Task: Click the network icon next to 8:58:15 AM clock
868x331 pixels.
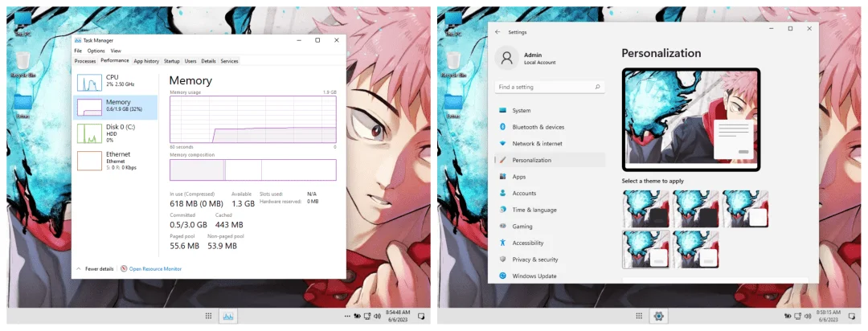Action: tap(798, 317)
